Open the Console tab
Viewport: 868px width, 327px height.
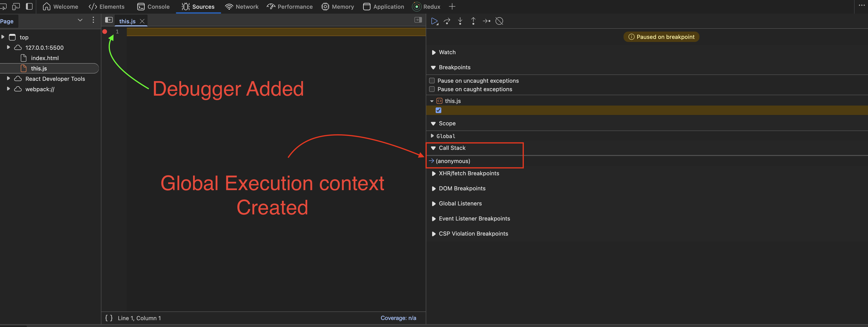(x=153, y=6)
